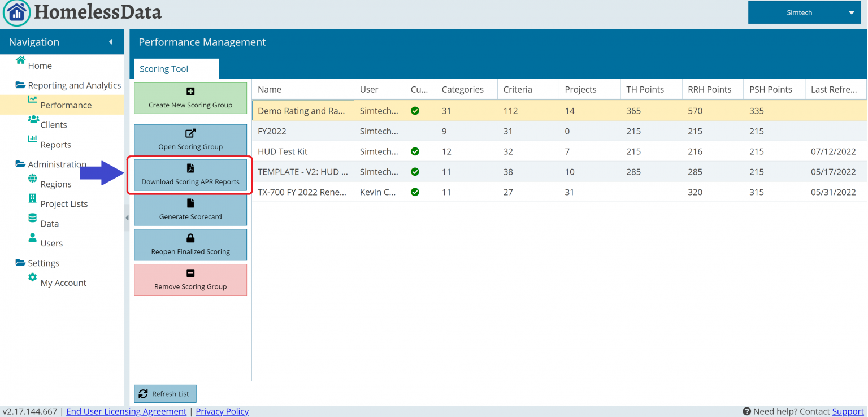Screen dimensions: 868x417
Task: Click the Data database icon
Action: pos(32,218)
